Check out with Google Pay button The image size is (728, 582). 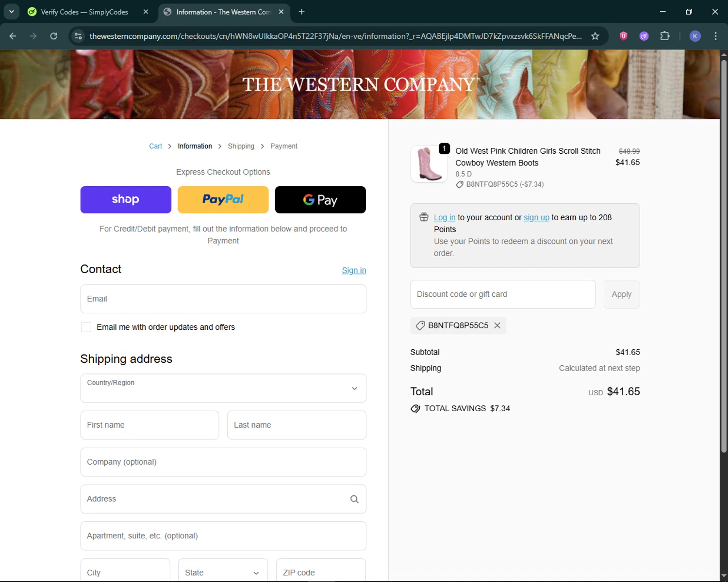click(x=320, y=200)
